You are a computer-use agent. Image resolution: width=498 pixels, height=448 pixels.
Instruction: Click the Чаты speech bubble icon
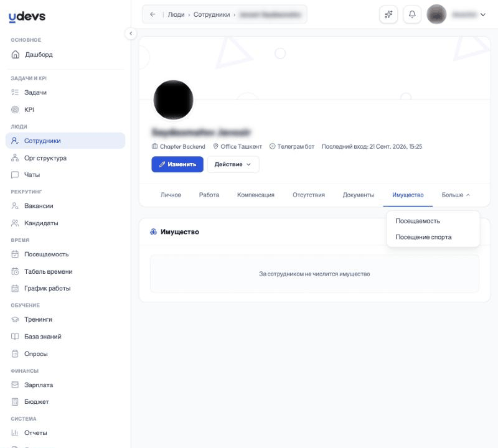[15, 175]
